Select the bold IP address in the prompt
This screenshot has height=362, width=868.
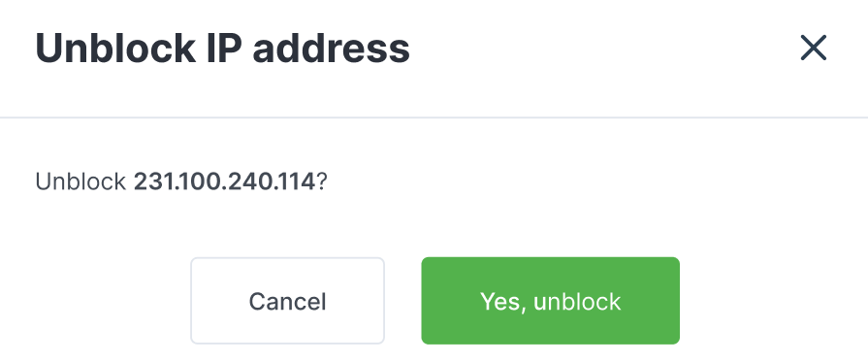click(x=225, y=181)
